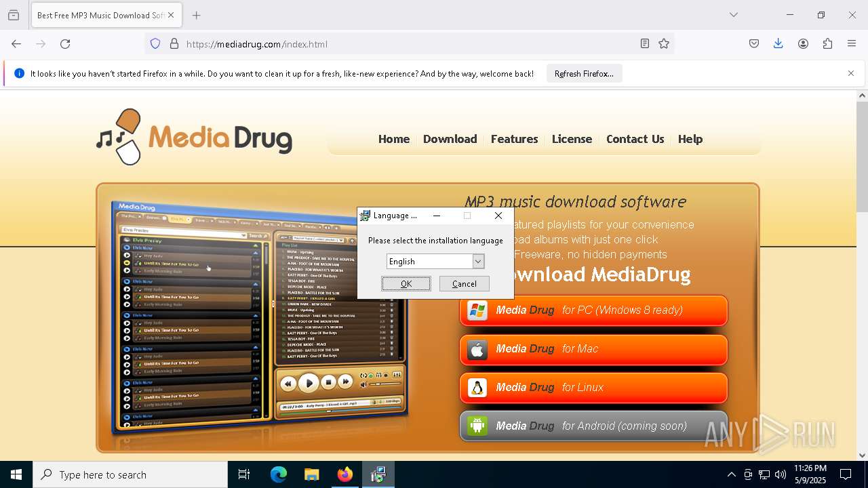
Task: Open the volume control in tray
Action: point(781,474)
